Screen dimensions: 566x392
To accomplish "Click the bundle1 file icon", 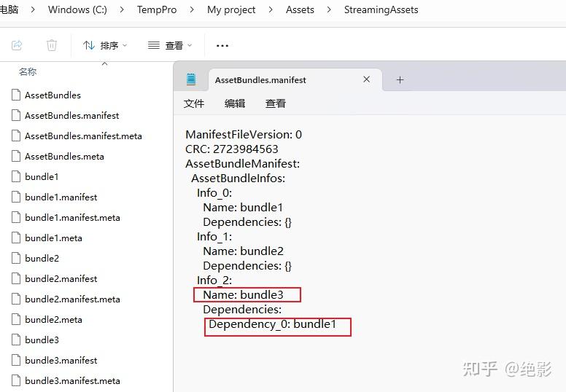I will tap(16, 176).
